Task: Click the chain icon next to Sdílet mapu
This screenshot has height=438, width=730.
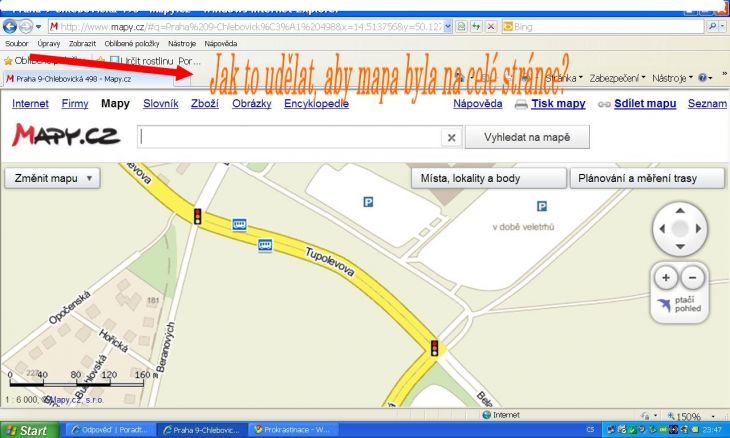Action: tap(604, 105)
